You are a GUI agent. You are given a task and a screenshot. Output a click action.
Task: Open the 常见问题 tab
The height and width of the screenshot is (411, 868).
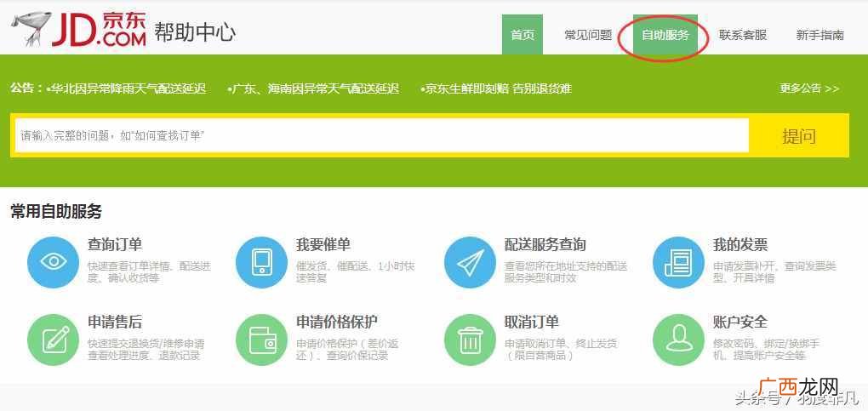point(588,35)
